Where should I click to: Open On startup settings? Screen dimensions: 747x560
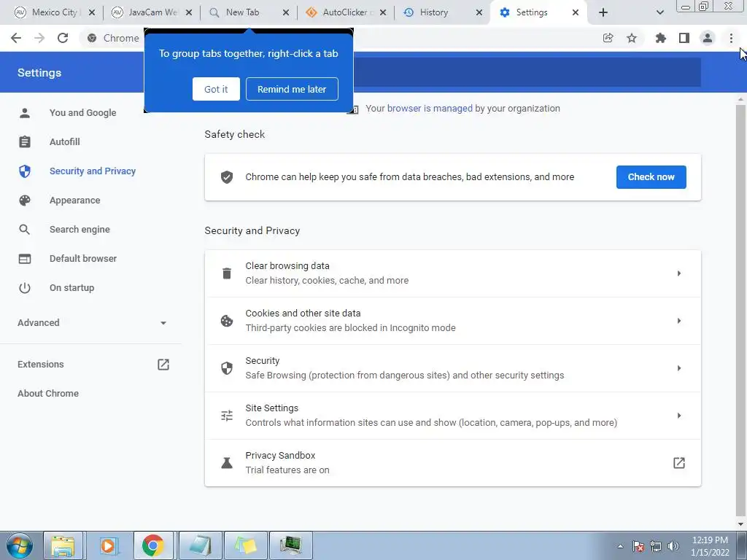[72, 287]
